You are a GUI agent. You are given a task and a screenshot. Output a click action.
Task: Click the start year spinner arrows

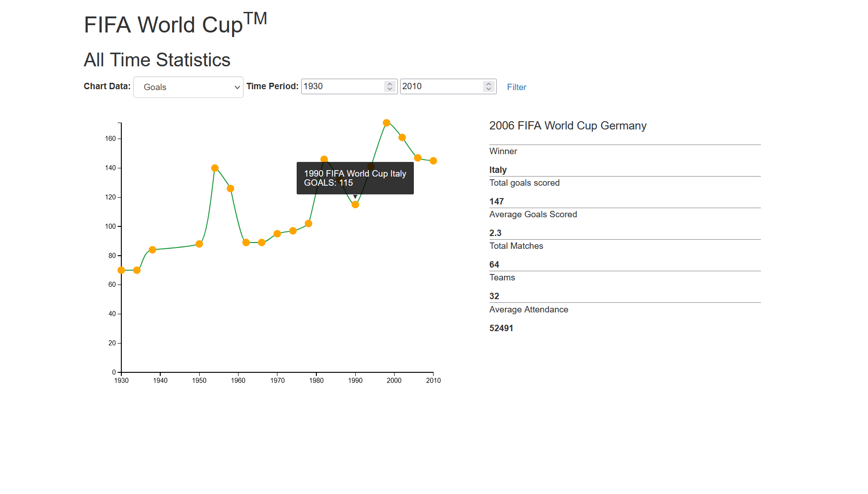390,86
